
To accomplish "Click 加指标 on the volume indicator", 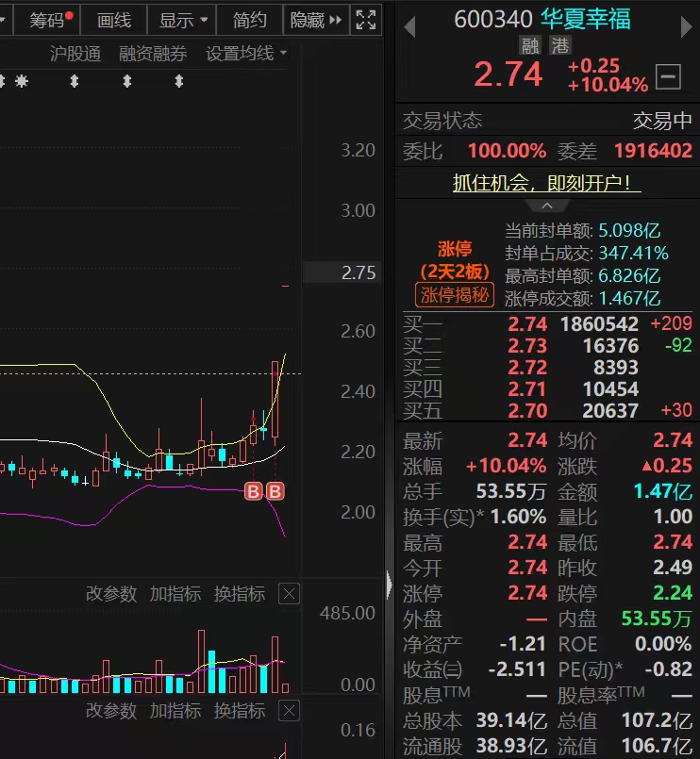I will 175,593.
